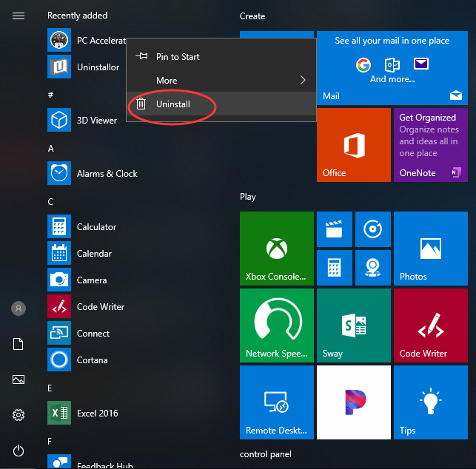Open 3D Viewer app
Image resolution: width=476 pixels, height=469 pixels.
(x=82, y=120)
